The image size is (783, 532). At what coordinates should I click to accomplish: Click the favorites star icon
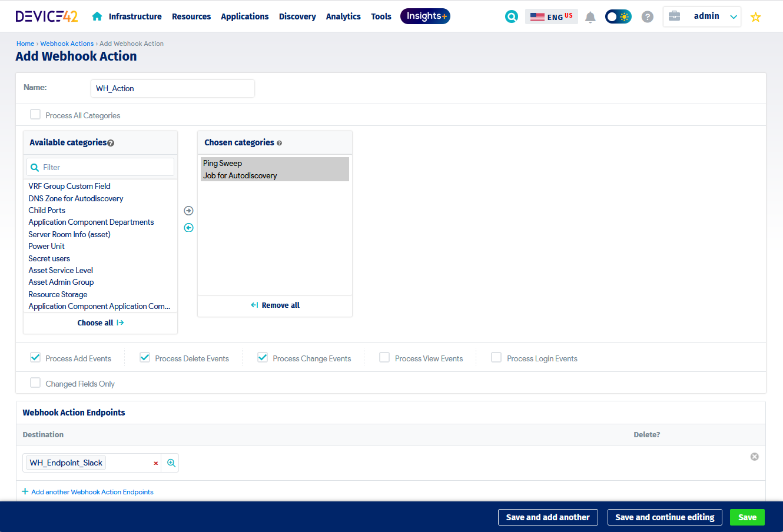pyautogui.click(x=755, y=17)
